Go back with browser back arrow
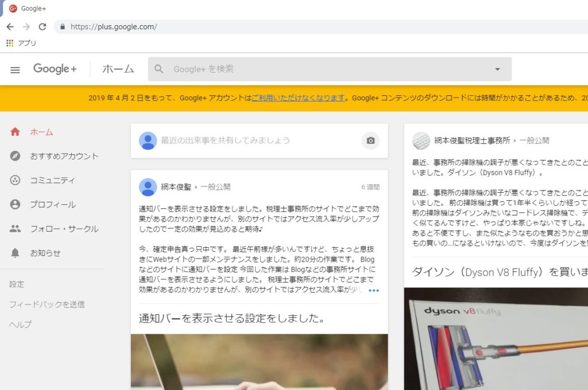This screenshot has height=390, width=588. pyautogui.click(x=10, y=27)
